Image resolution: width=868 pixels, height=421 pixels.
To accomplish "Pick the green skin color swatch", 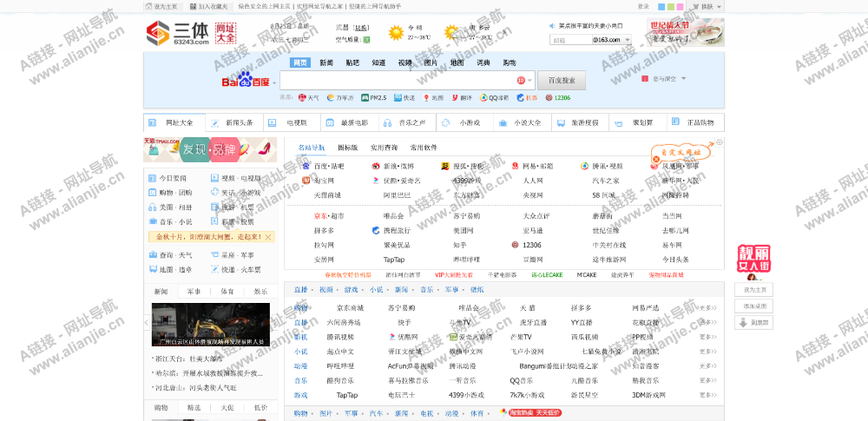I will click(668, 6).
